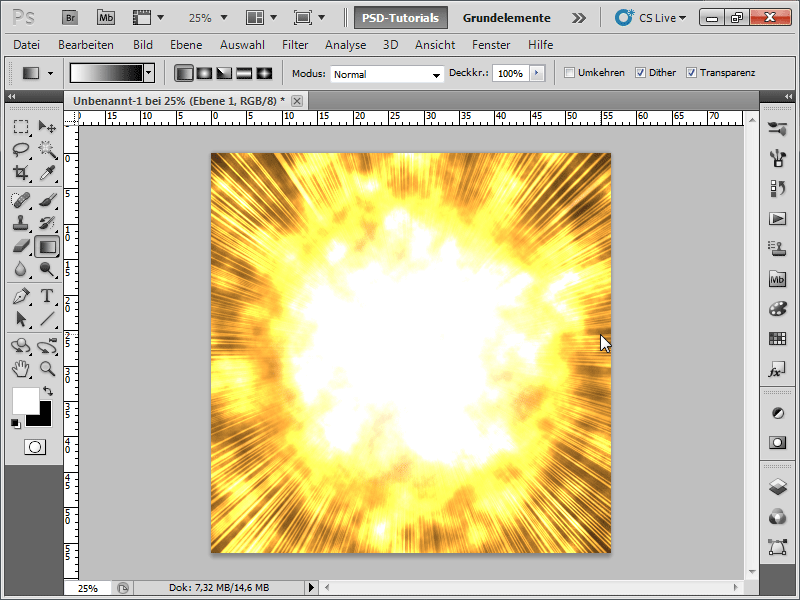Select the Move tool

click(47, 126)
